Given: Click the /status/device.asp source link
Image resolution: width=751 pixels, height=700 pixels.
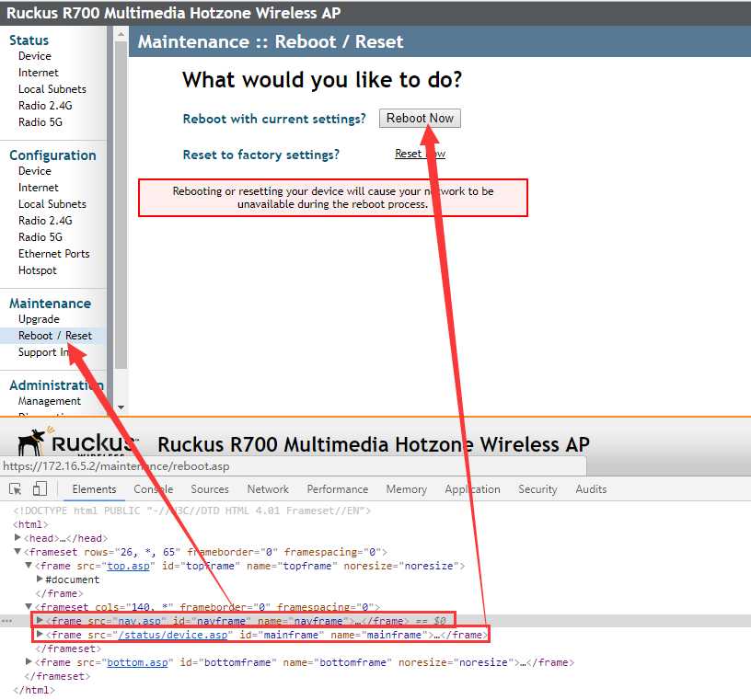Looking at the screenshot, I should (x=173, y=635).
